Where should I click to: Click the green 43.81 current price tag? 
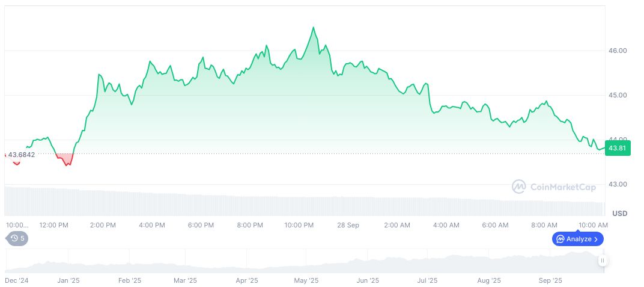[x=618, y=148]
